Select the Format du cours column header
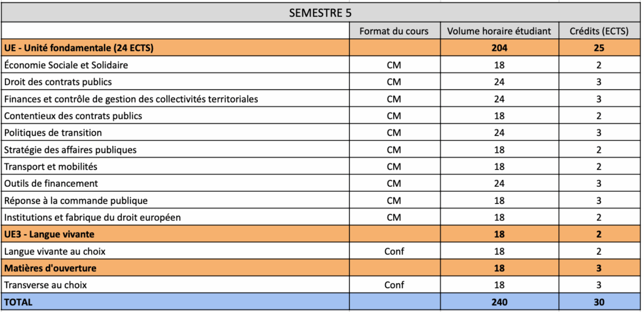The image size is (644, 312). 394,31
